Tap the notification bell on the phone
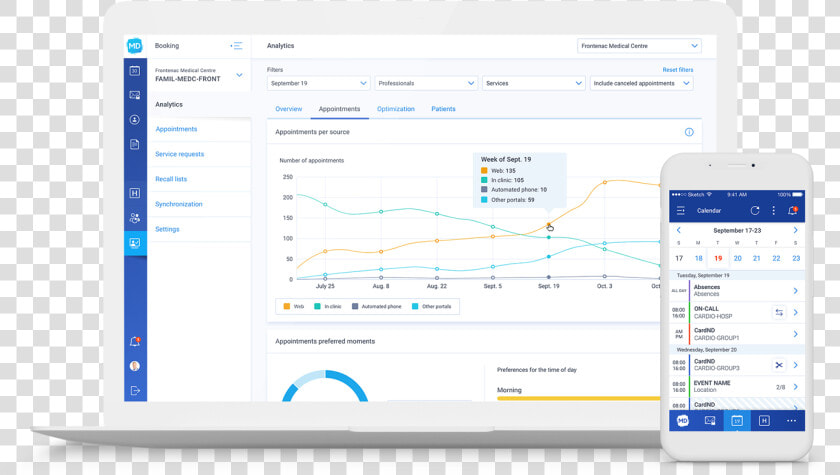This screenshot has height=475, width=840. [792, 210]
